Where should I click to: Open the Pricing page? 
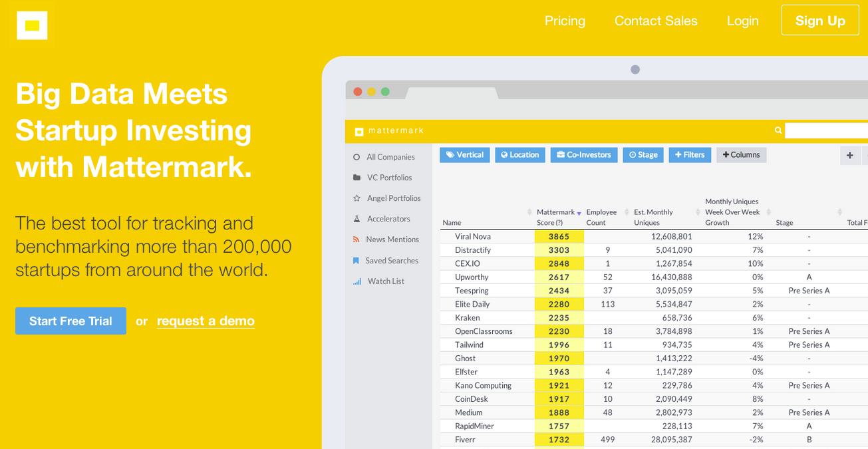pyautogui.click(x=565, y=21)
